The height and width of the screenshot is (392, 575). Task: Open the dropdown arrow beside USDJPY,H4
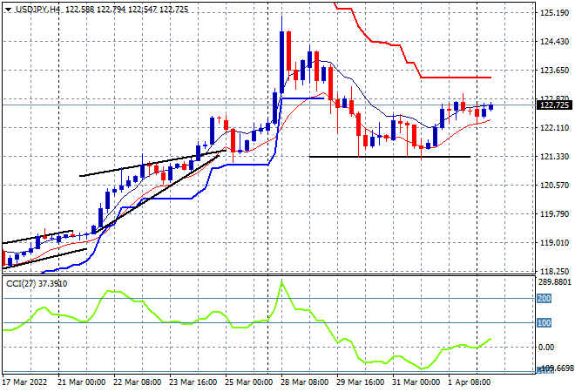[x=7, y=8]
